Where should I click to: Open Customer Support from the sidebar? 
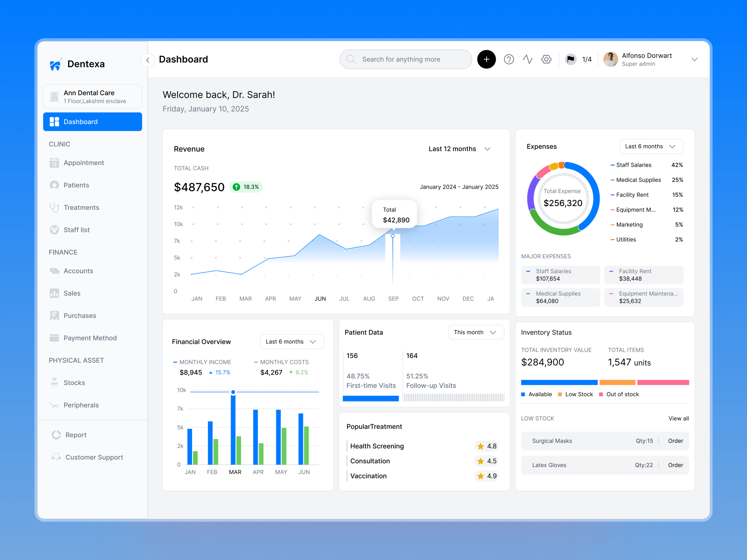pos(94,457)
